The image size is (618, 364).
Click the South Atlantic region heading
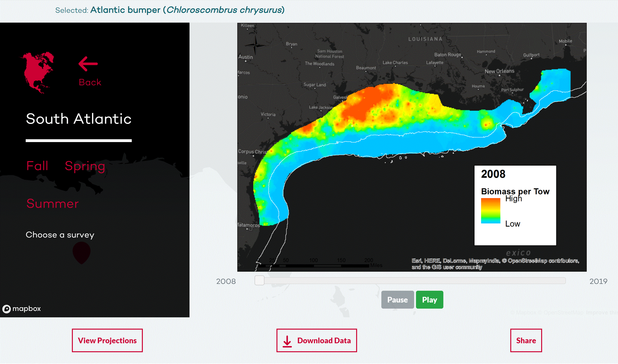[x=79, y=119]
